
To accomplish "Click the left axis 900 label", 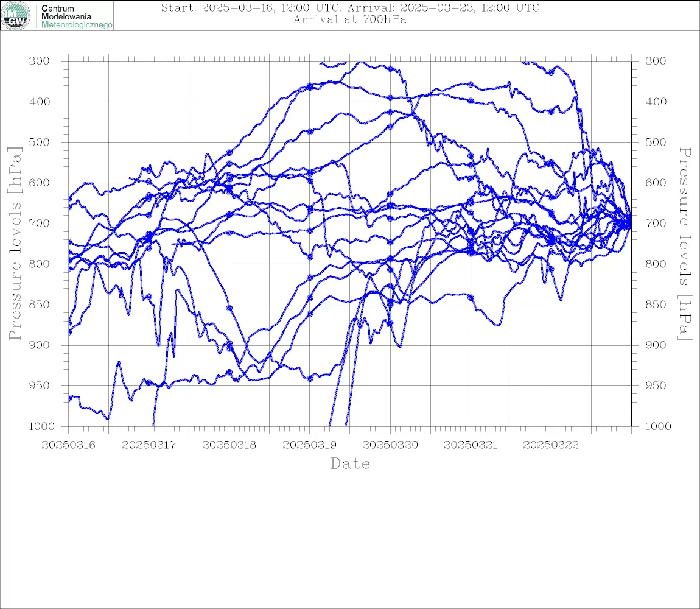I will (x=40, y=345).
